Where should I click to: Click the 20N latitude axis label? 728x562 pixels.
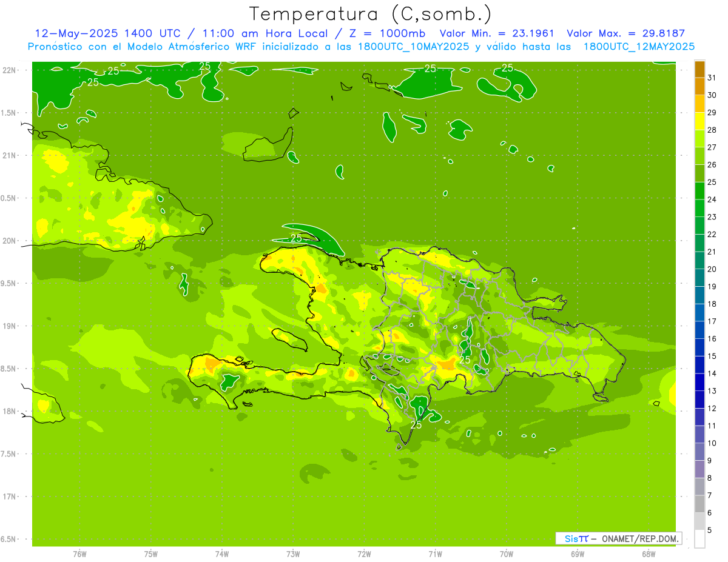point(9,241)
